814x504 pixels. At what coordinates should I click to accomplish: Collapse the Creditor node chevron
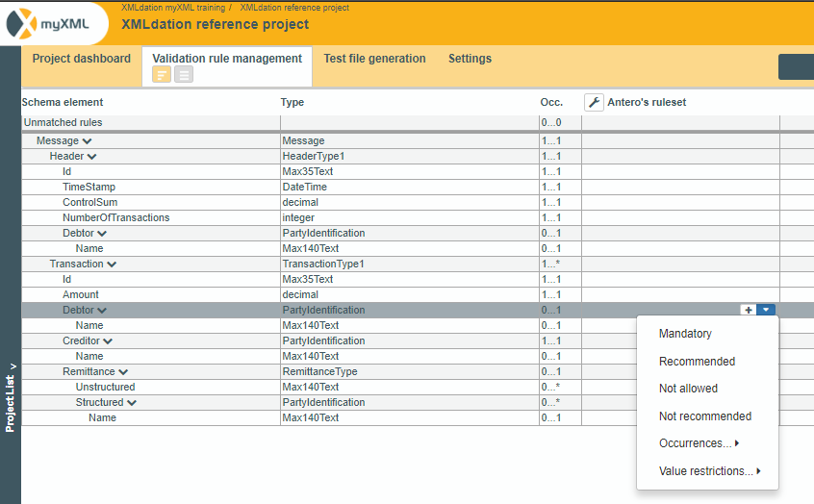[x=108, y=341]
